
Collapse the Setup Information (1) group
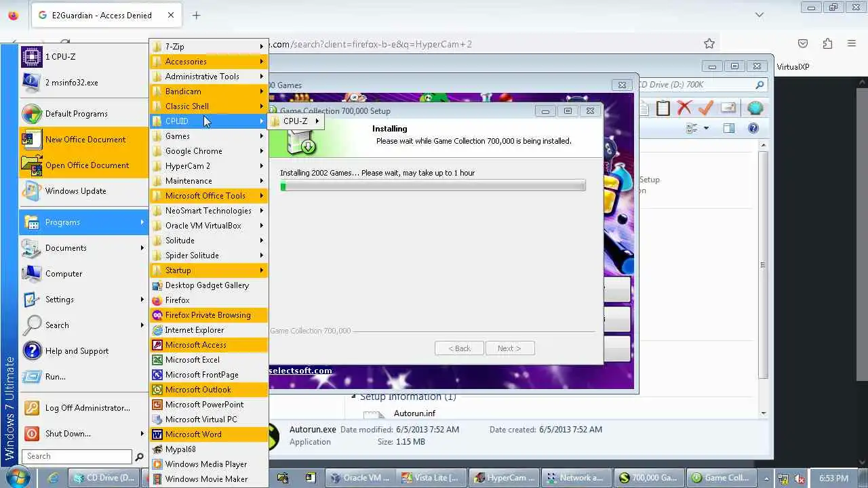pos(353,396)
